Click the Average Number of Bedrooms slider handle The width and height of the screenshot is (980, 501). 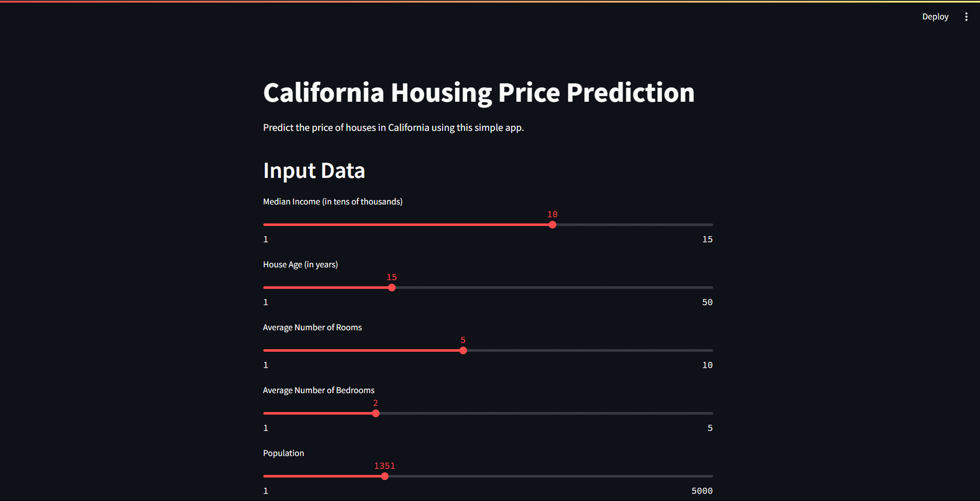(x=376, y=414)
